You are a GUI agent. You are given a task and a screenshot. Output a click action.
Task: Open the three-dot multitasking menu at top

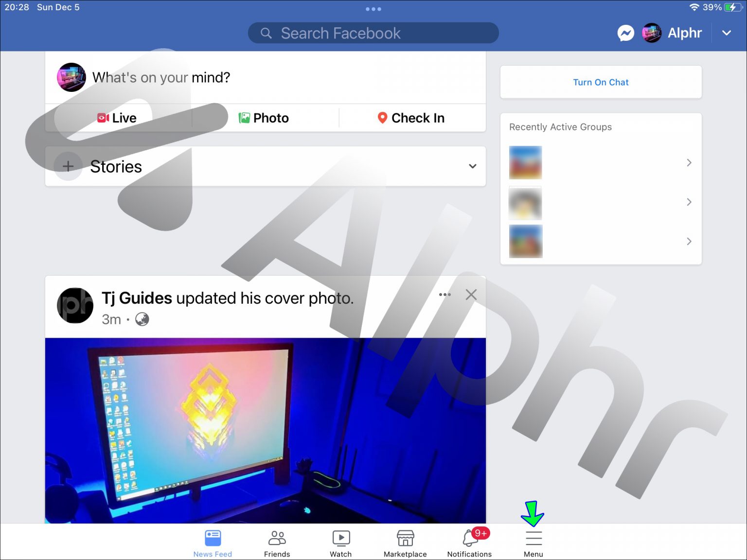tap(373, 9)
